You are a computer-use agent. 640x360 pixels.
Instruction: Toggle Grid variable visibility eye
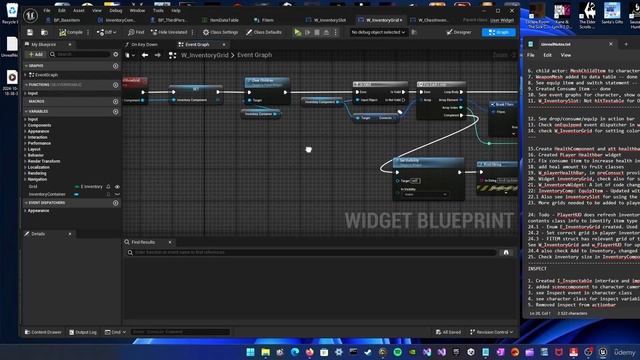(x=118, y=187)
